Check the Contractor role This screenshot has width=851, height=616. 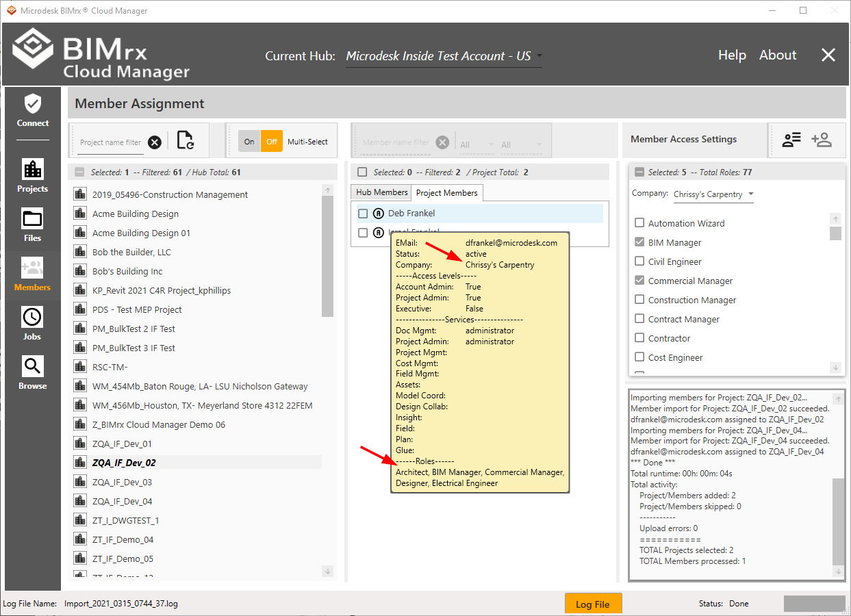click(639, 338)
